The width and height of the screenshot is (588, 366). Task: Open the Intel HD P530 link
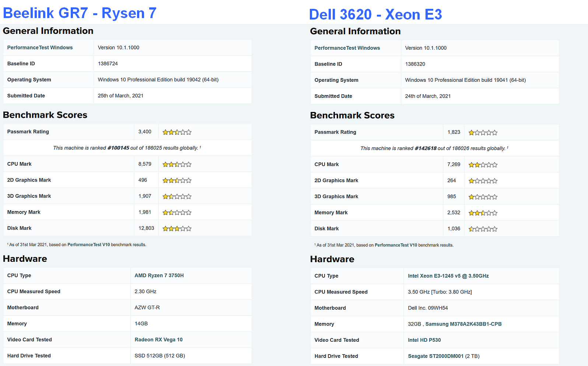(424, 340)
